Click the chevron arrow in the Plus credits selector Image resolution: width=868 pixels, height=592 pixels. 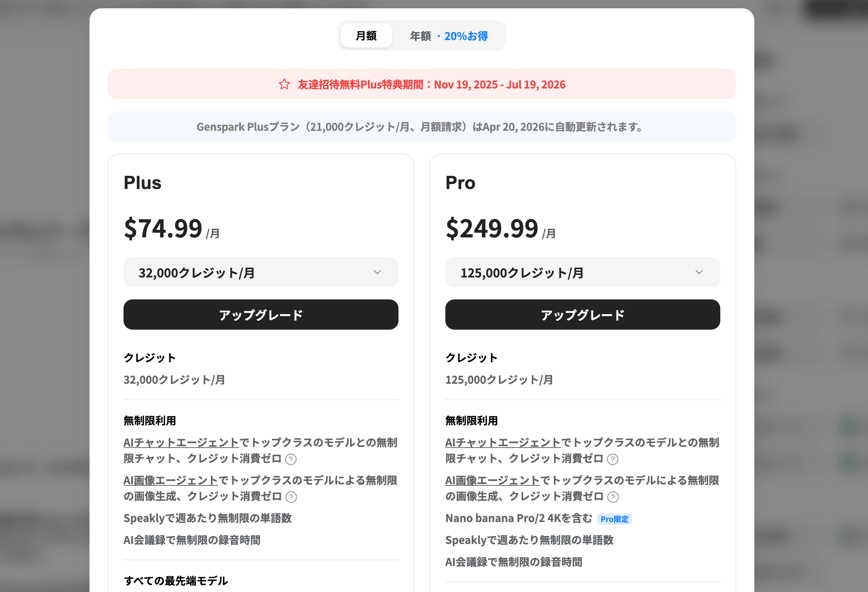pos(377,273)
